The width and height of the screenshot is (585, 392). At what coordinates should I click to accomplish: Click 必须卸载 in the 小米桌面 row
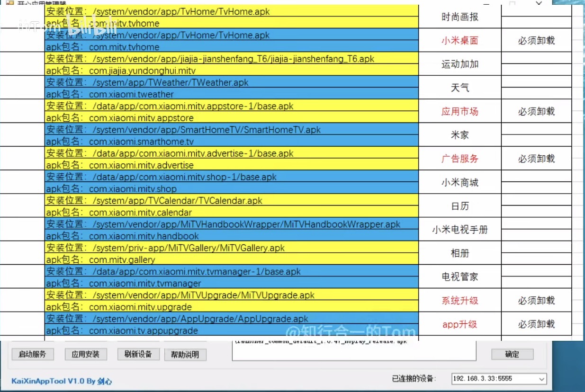[x=536, y=40]
